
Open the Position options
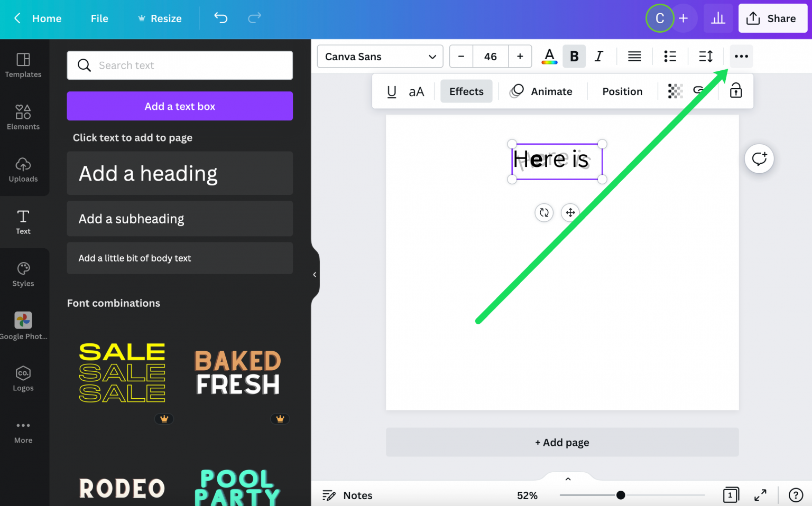[x=622, y=91]
